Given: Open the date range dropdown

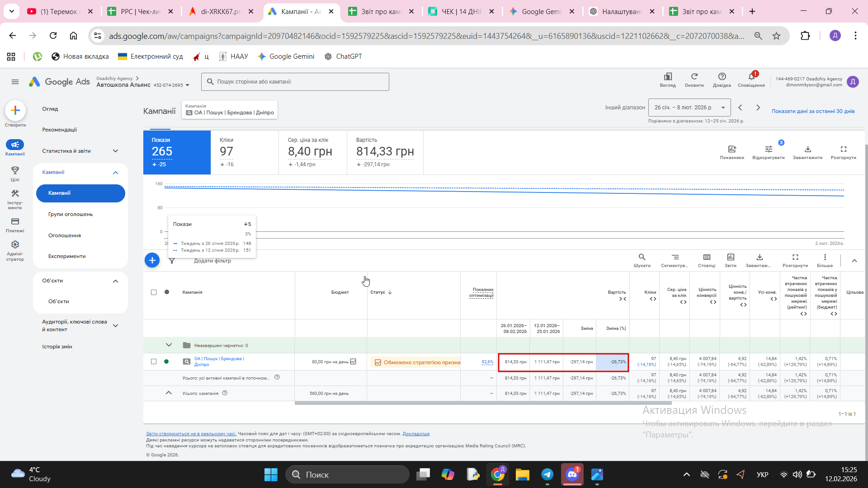Looking at the screenshot, I should (x=689, y=108).
